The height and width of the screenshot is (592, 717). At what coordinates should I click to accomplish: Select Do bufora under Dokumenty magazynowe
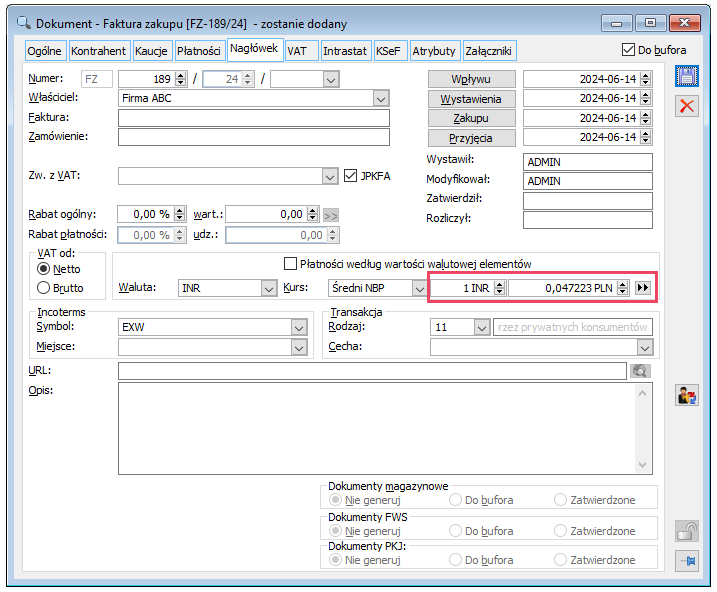(455, 500)
